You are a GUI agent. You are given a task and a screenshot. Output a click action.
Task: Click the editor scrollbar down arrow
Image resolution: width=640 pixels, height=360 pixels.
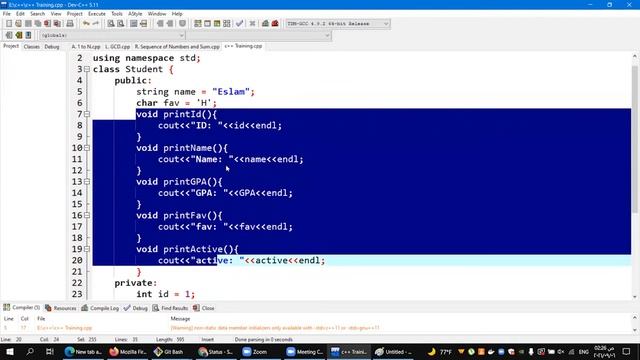pos(635,297)
